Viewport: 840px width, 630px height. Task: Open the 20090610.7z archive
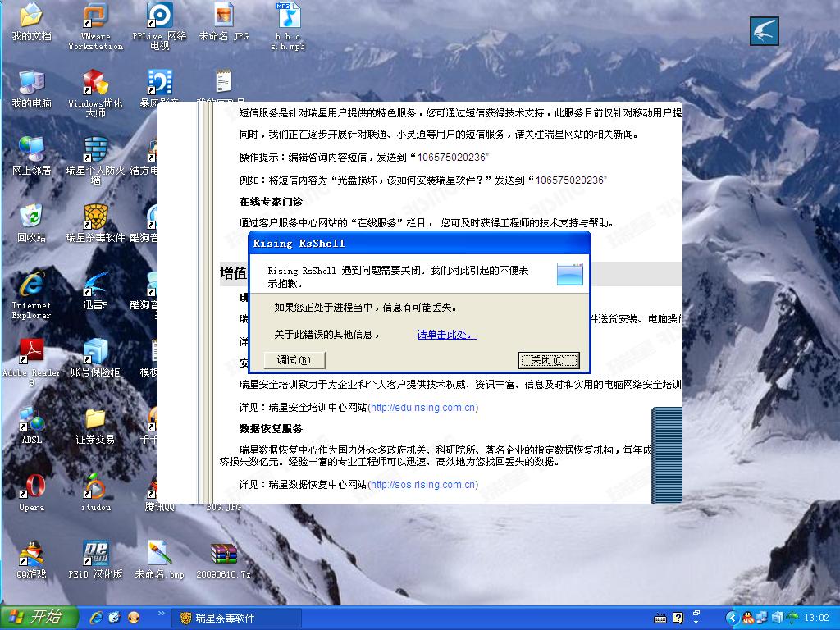coord(223,560)
